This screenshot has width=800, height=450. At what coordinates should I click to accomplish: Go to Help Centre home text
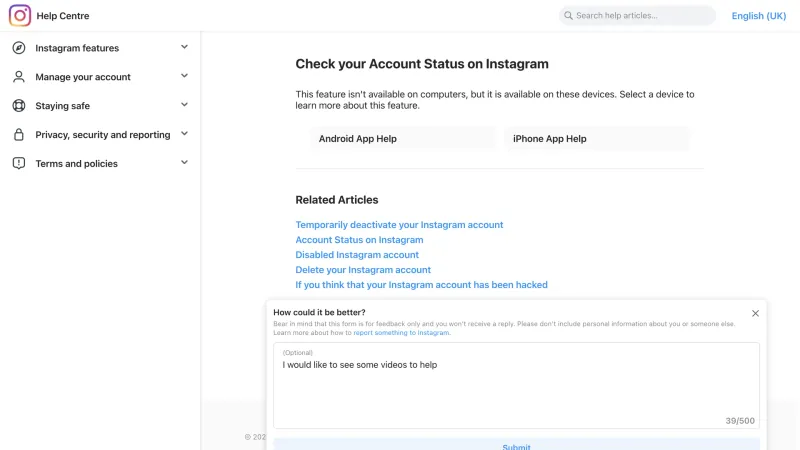pos(63,16)
